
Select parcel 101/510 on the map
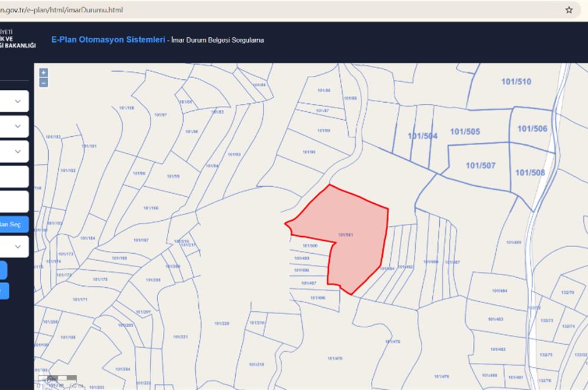pyautogui.click(x=516, y=82)
